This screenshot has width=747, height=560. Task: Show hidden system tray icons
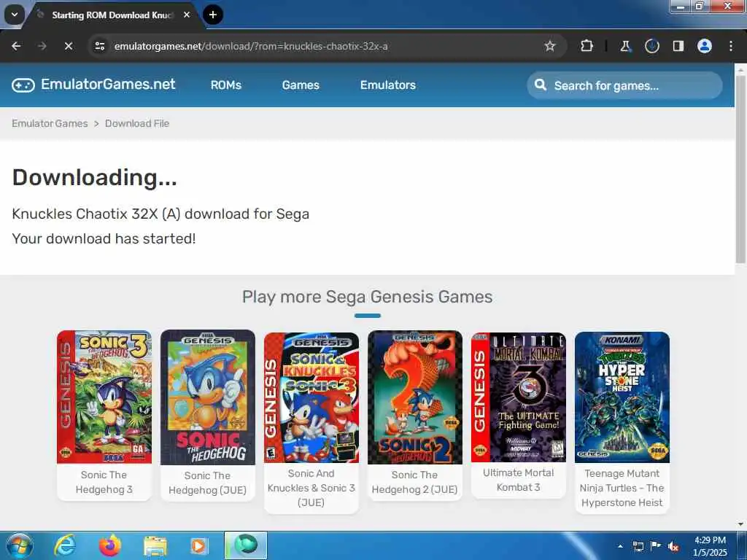(x=620, y=546)
